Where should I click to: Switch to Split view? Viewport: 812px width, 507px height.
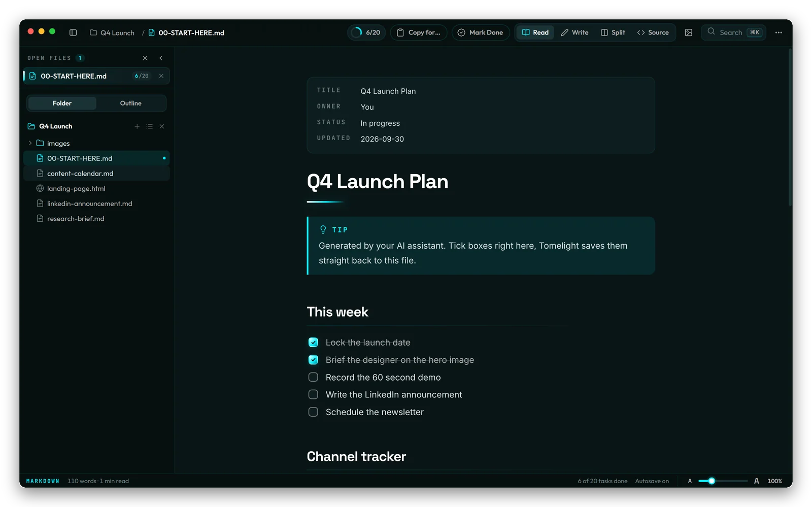pyautogui.click(x=613, y=32)
